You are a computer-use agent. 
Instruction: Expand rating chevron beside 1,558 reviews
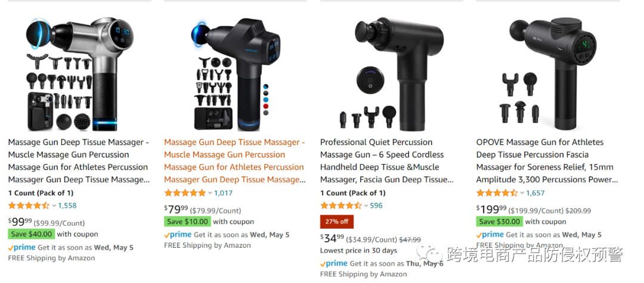54,205
